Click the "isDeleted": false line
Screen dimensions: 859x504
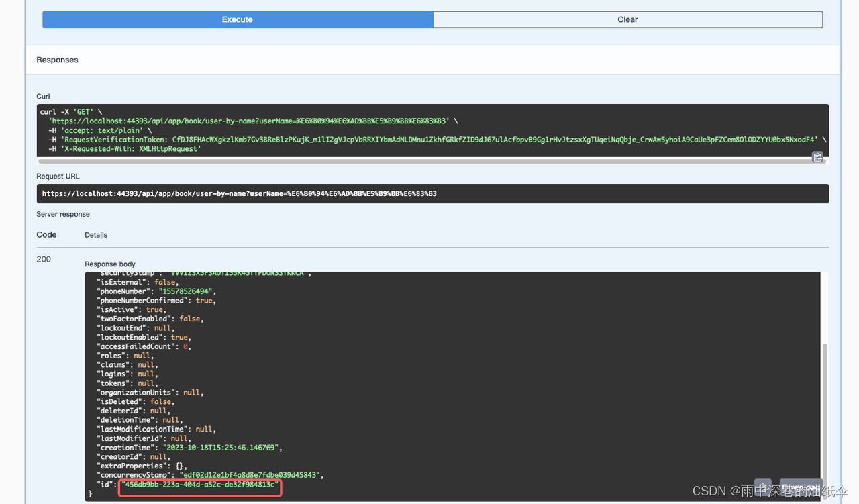click(x=136, y=401)
